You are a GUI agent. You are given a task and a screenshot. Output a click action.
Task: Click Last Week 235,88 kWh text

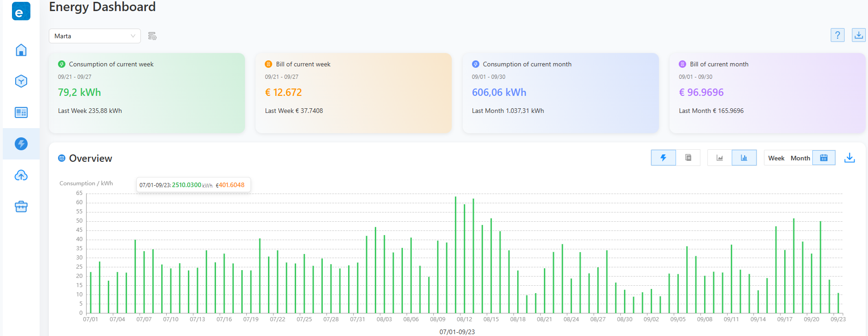click(90, 111)
